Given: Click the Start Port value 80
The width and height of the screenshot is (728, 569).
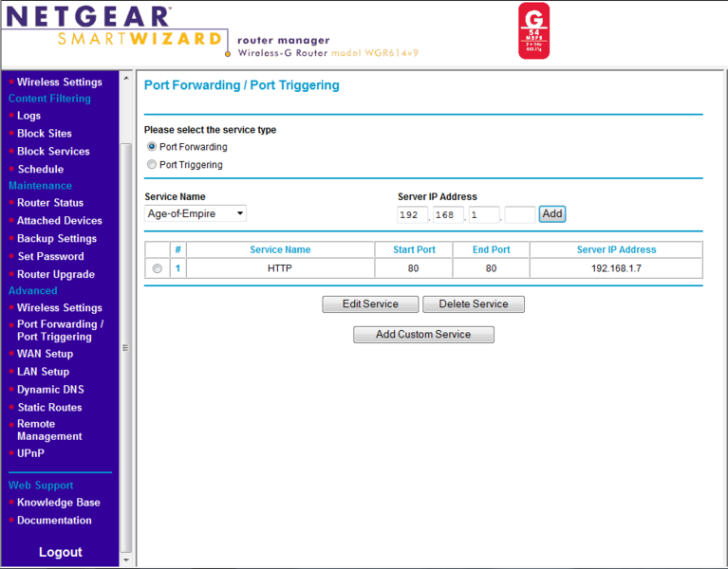Looking at the screenshot, I should pos(413,268).
